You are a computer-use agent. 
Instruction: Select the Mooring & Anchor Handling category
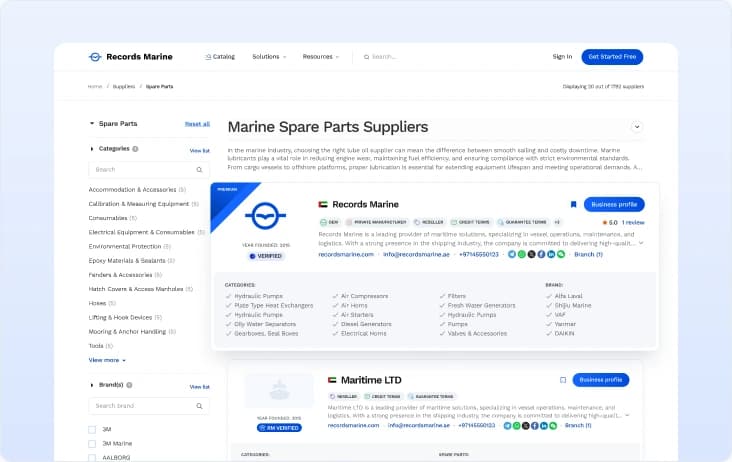click(132, 332)
